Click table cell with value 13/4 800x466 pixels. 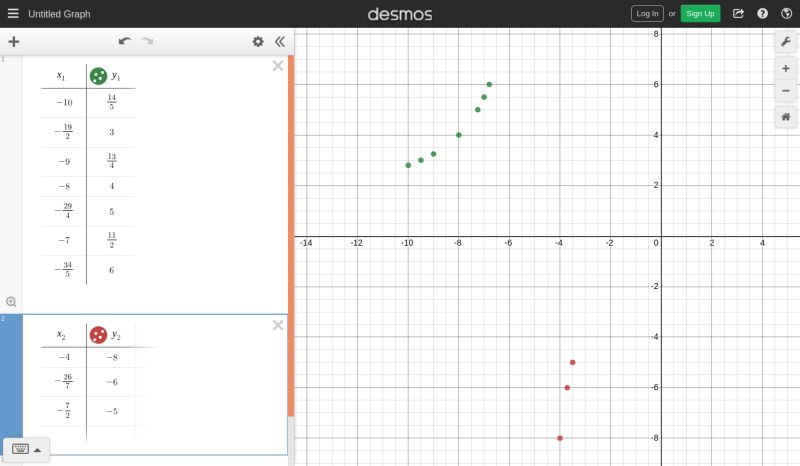[111, 161]
